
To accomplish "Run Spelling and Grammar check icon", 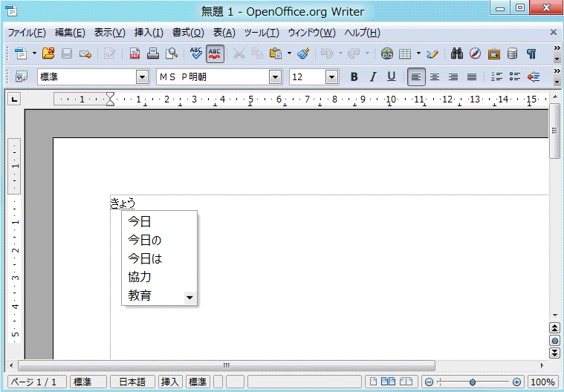I will [x=196, y=54].
